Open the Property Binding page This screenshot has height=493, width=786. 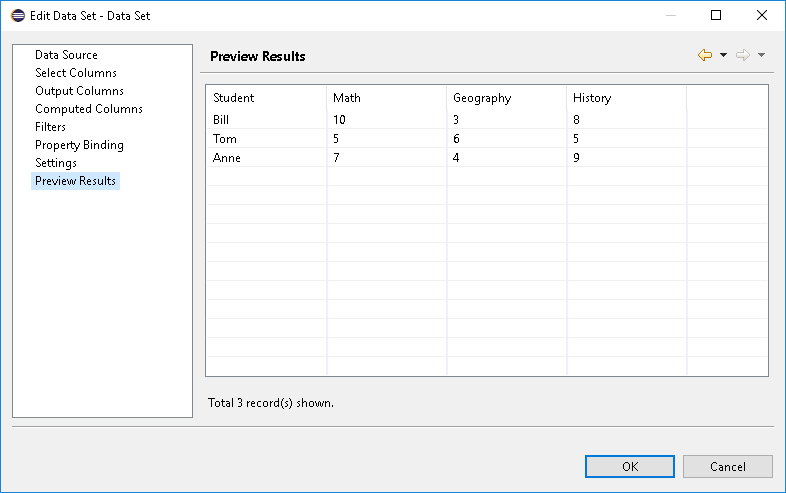(79, 145)
